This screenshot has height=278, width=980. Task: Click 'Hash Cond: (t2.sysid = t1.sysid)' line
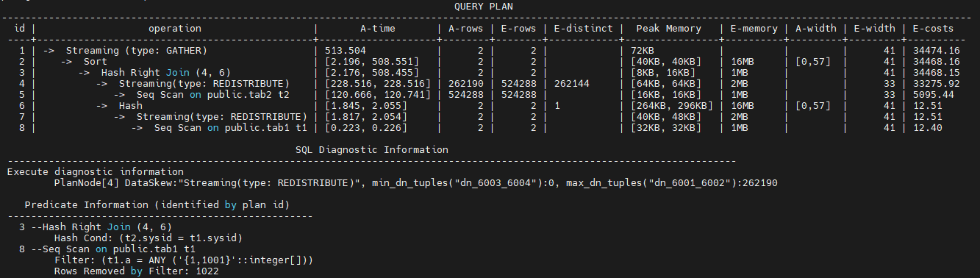[x=149, y=238]
